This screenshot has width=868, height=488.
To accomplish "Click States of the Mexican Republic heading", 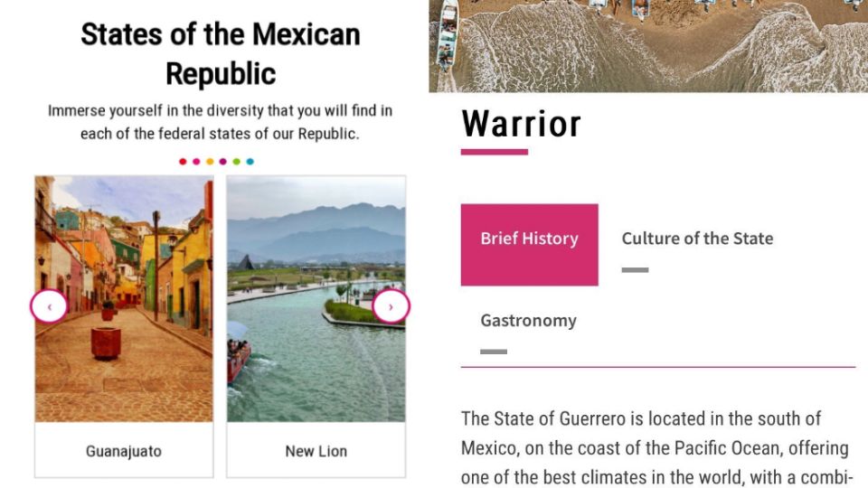I will coord(221,53).
